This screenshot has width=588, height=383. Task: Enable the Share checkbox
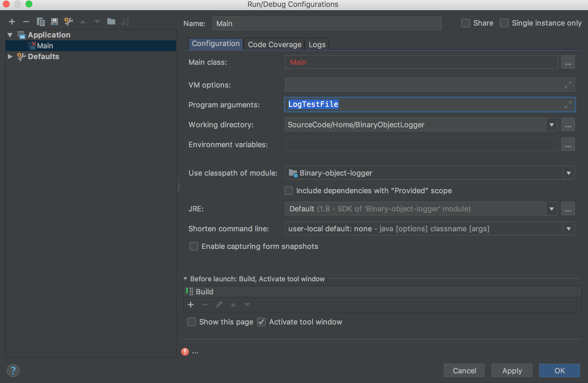(x=466, y=23)
